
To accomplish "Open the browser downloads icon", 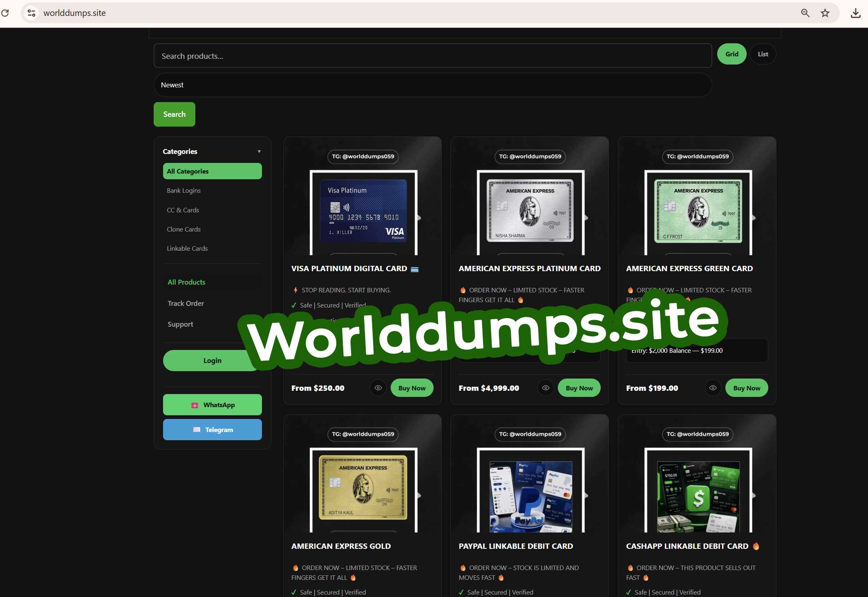I will coord(855,13).
